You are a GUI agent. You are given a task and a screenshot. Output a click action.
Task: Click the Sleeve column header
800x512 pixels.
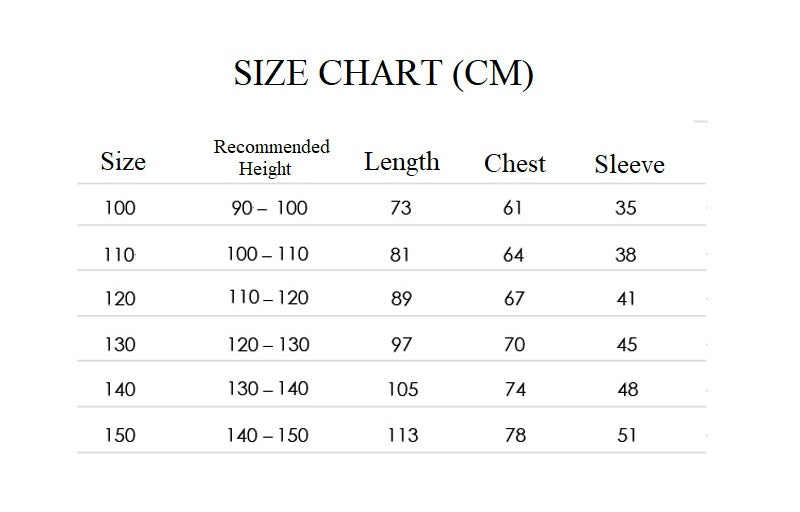point(629,165)
